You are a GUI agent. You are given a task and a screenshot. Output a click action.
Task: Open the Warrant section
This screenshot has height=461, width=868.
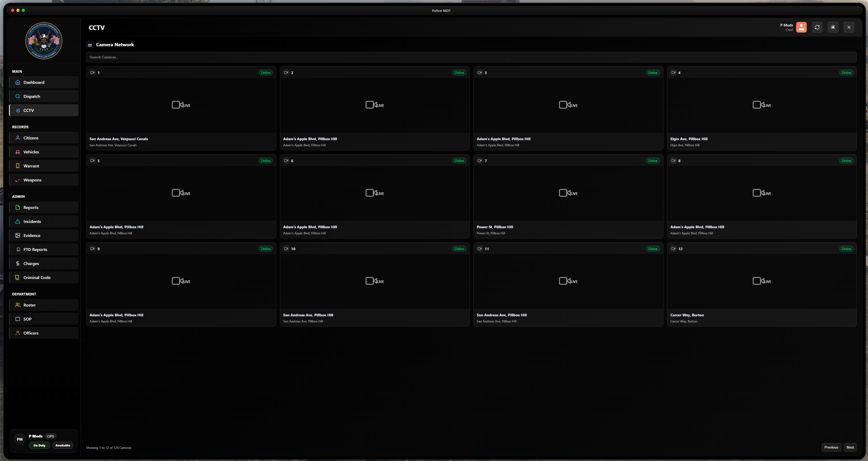pyautogui.click(x=44, y=166)
